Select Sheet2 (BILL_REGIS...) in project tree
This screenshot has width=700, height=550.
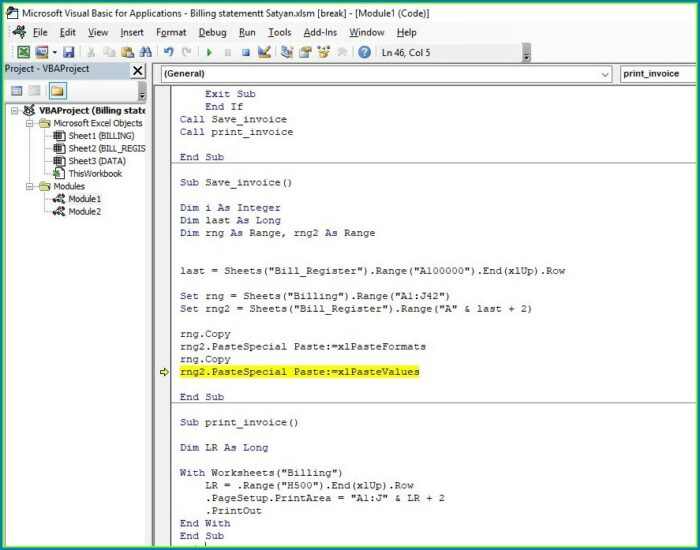click(107, 148)
